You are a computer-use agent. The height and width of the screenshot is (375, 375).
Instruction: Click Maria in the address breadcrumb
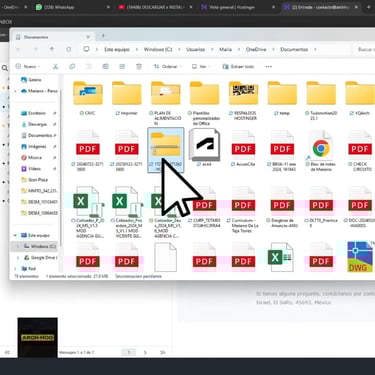pyautogui.click(x=225, y=49)
